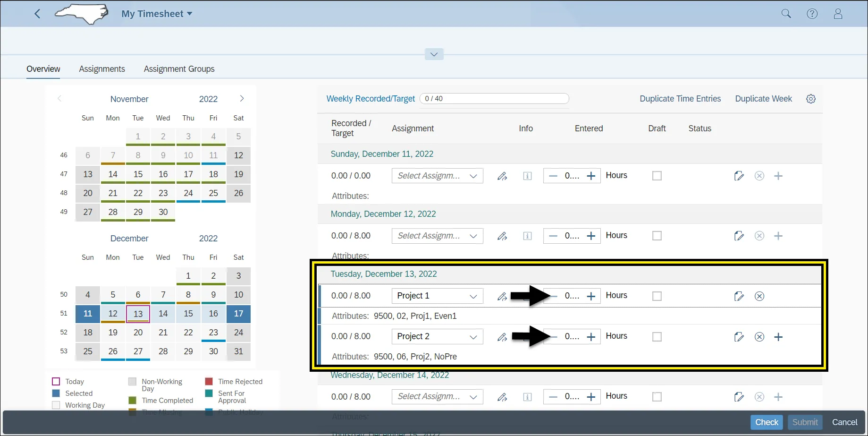Switch to the Assignments tab
This screenshot has height=436, width=868.
pos(102,69)
